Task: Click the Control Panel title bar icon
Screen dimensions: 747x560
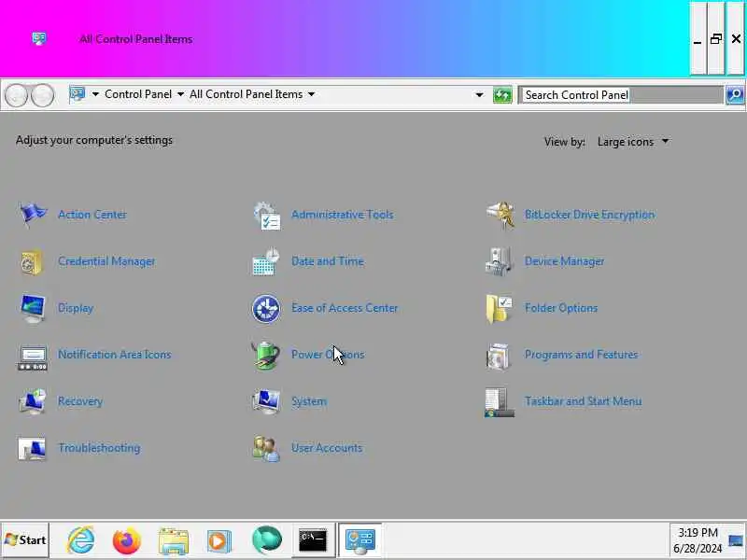Action: (x=39, y=38)
